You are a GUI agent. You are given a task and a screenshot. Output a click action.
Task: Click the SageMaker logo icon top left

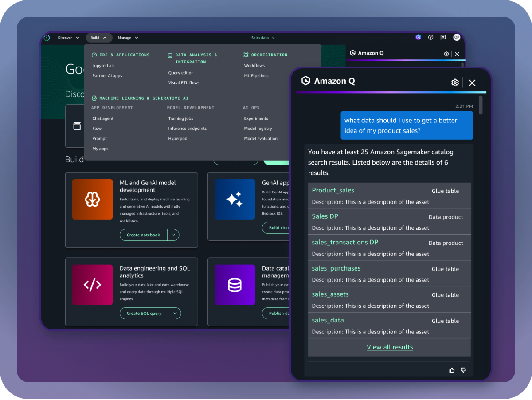(47, 38)
